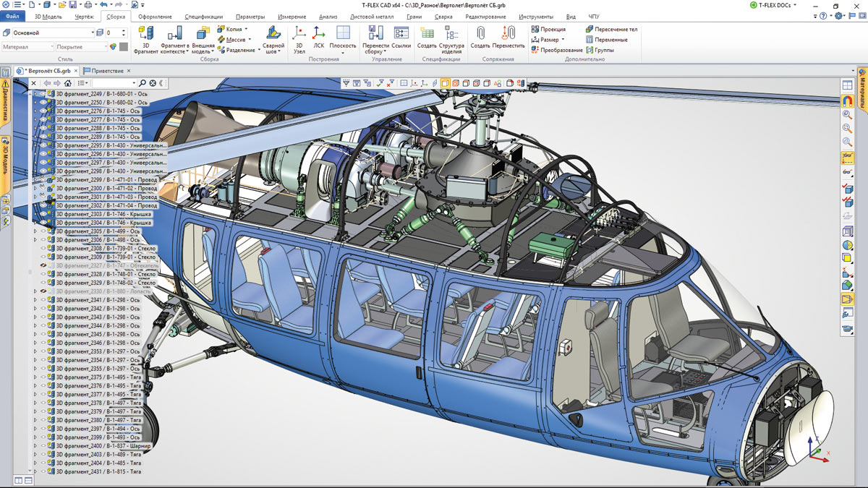Open the Покрытие dropdown
The width and height of the screenshot is (868, 488).
[x=82, y=46]
